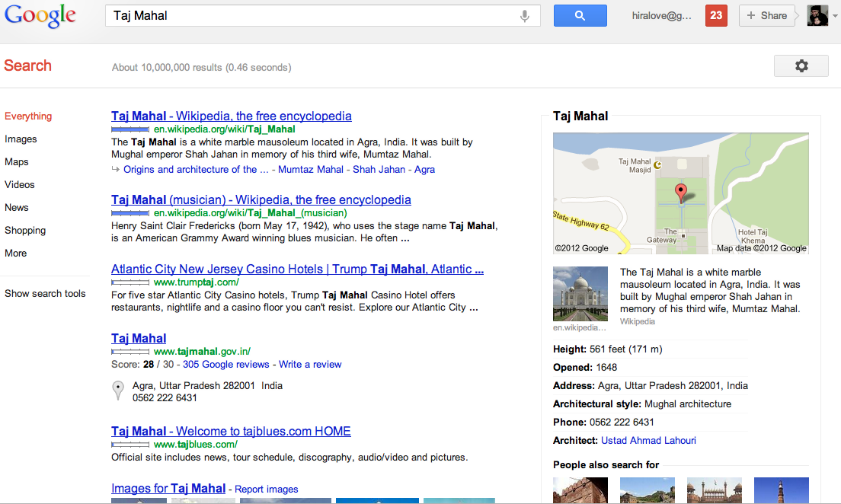Viewport: 841px width, 504px height.
Task: Click Show search tools
Action: pos(45,294)
